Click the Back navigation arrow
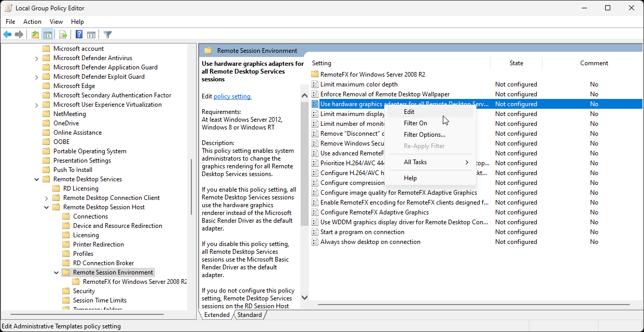Viewport: 644px width, 332px height. [7, 34]
